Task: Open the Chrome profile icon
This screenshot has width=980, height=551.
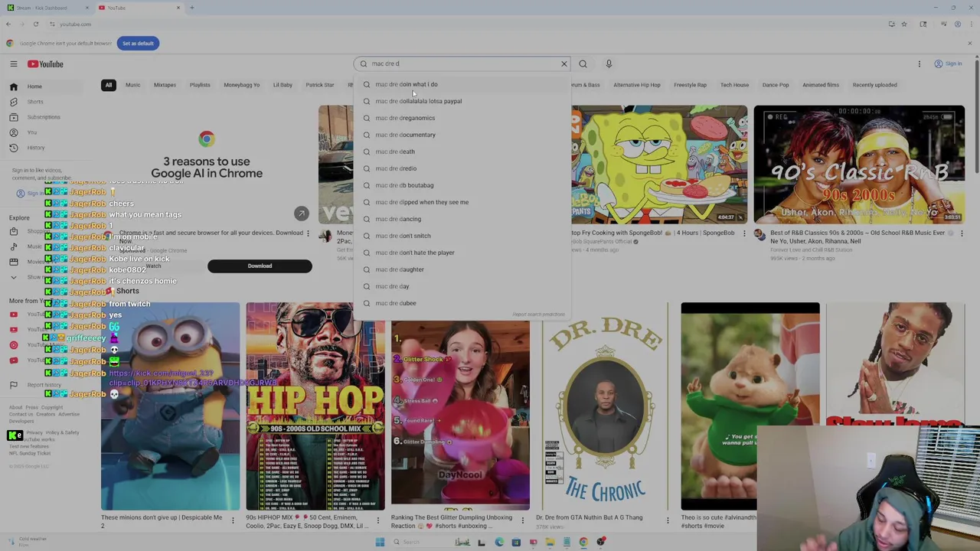Action: [x=957, y=24]
